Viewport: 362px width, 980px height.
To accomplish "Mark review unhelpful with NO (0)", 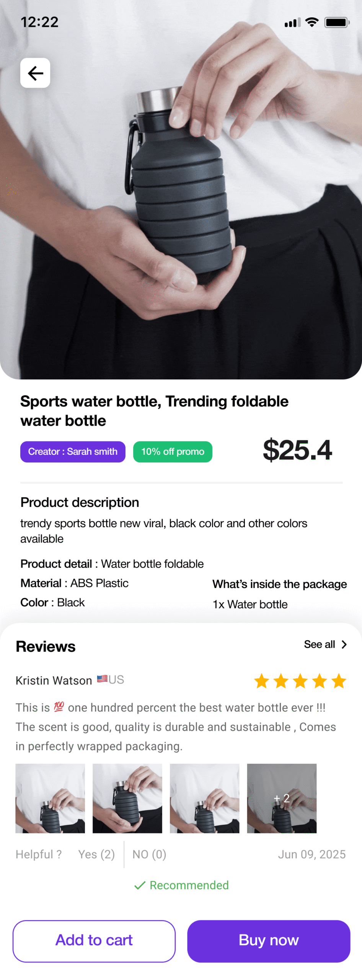I will [149, 854].
